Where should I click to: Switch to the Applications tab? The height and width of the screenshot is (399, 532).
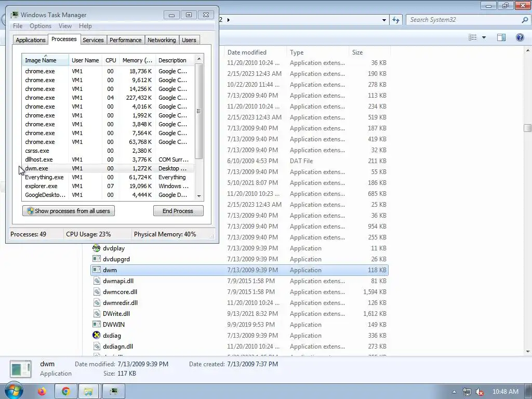(x=31, y=40)
